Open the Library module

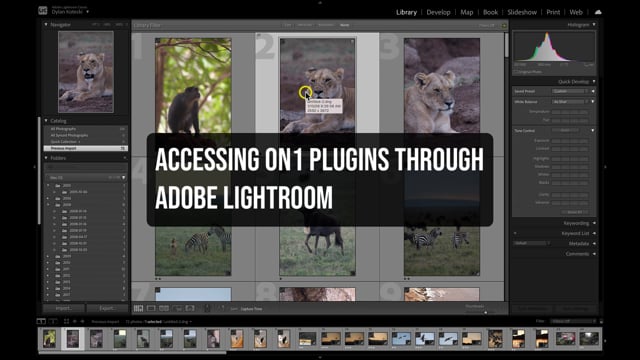coord(407,12)
